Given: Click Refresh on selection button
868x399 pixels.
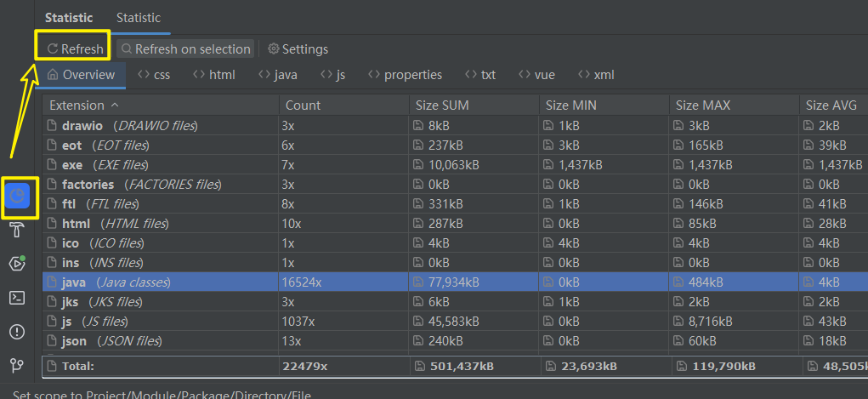Looking at the screenshot, I should [184, 49].
